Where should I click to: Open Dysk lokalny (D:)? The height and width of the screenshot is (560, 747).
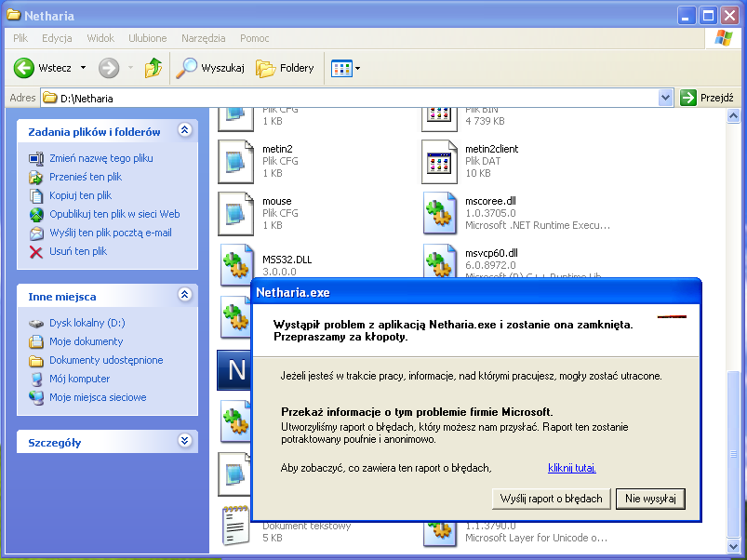pyautogui.click(x=87, y=323)
